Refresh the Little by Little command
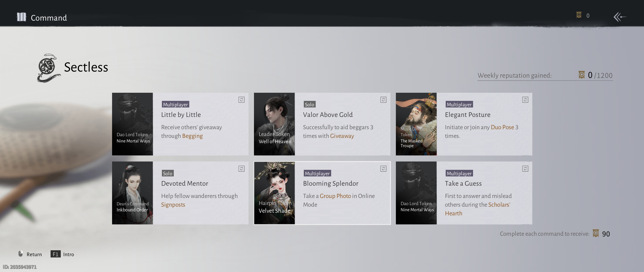This screenshot has width=644, height=272. tap(241, 100)
